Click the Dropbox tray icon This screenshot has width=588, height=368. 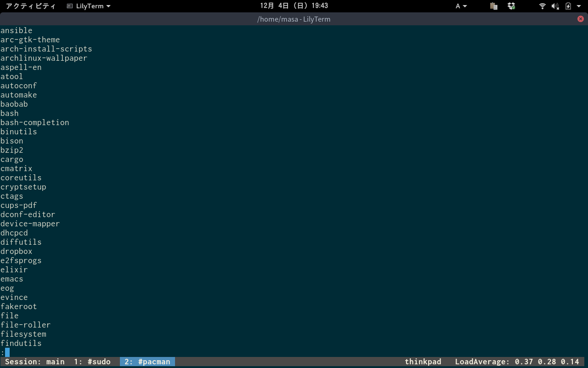511,6
